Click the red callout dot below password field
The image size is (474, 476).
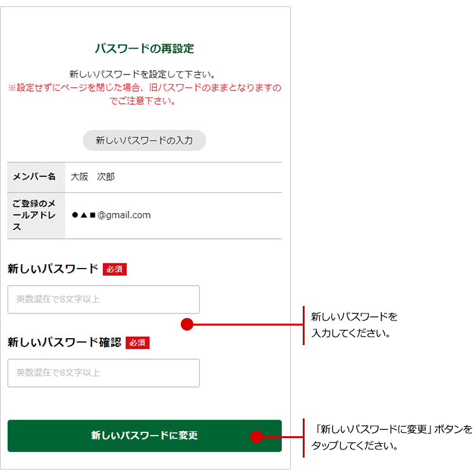pos(186,324)
